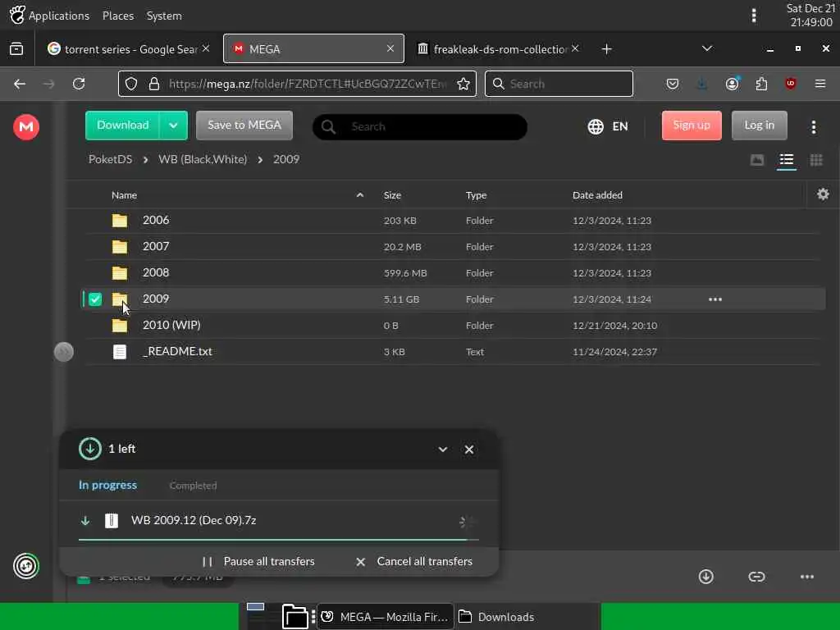Toggle the Name column sort arrow
Image resolution: width=840 pixels, height=630 pixels.
tap(360, 195)
